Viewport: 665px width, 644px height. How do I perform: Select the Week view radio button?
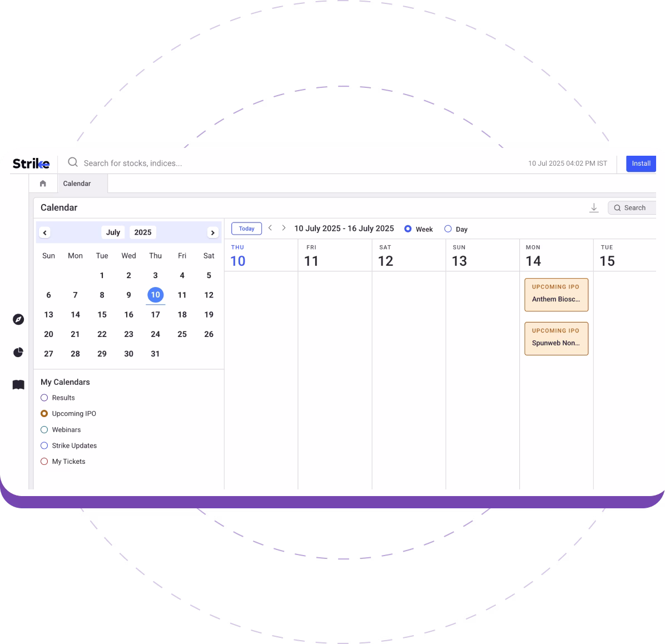click(x=408, y=229)
